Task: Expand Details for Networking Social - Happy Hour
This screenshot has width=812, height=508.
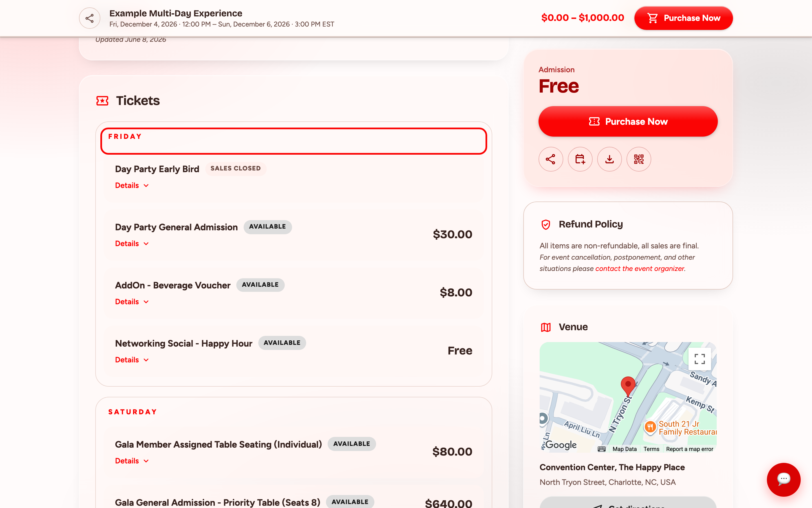Action: click(132, 360)
